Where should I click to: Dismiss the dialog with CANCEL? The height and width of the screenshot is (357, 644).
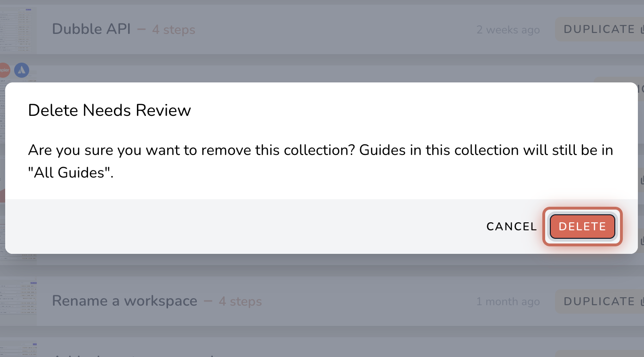pos(512,227)
